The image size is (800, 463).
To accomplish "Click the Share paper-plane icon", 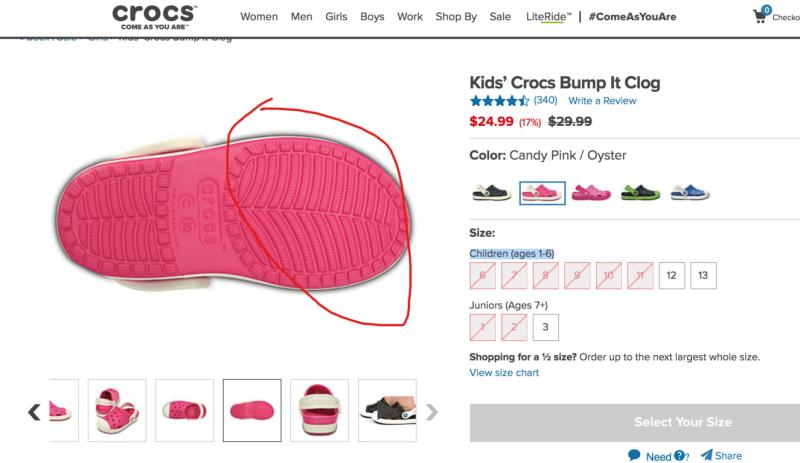I will coord(706,455).
